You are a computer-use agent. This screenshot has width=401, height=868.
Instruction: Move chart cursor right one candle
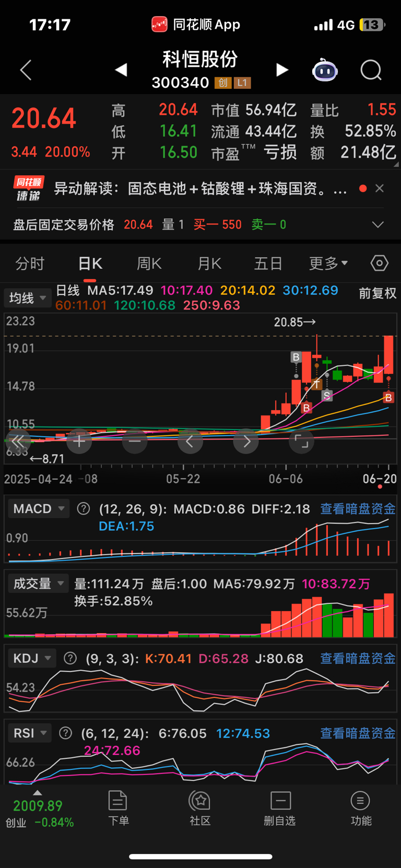tap(246, 441)
